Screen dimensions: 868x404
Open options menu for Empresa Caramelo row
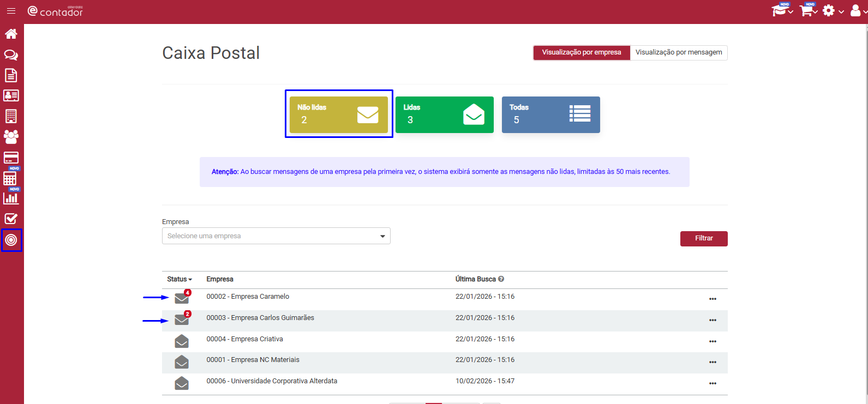[713, 299]
